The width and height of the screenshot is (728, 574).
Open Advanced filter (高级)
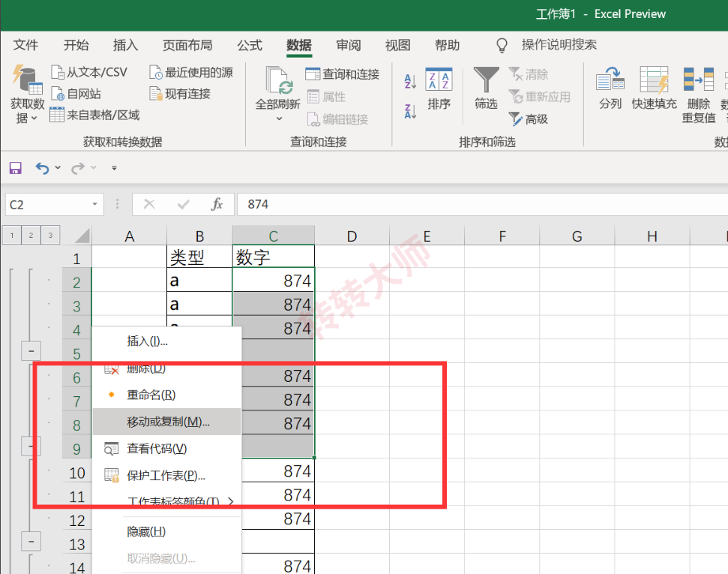click(529, 119)
